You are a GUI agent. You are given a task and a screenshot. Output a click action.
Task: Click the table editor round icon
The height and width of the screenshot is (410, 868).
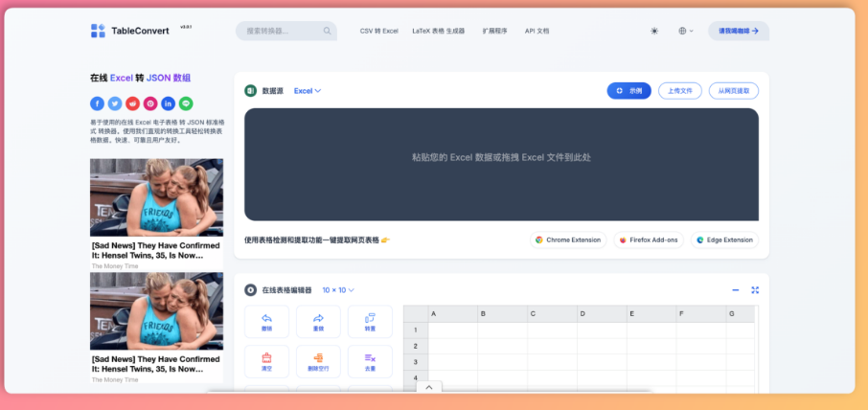pos(250,290)
